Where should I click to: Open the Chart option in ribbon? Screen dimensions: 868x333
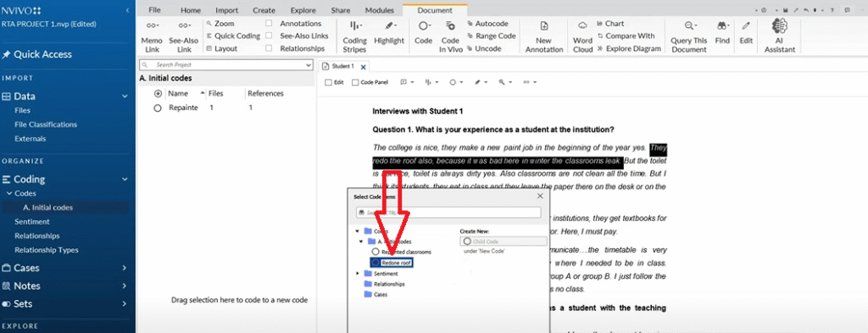610,24
